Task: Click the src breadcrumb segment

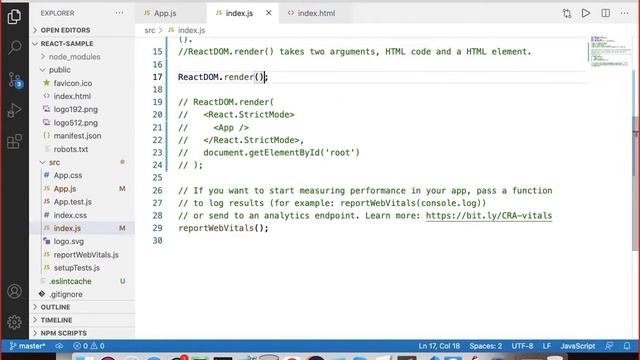Action: tap(150, 30)
